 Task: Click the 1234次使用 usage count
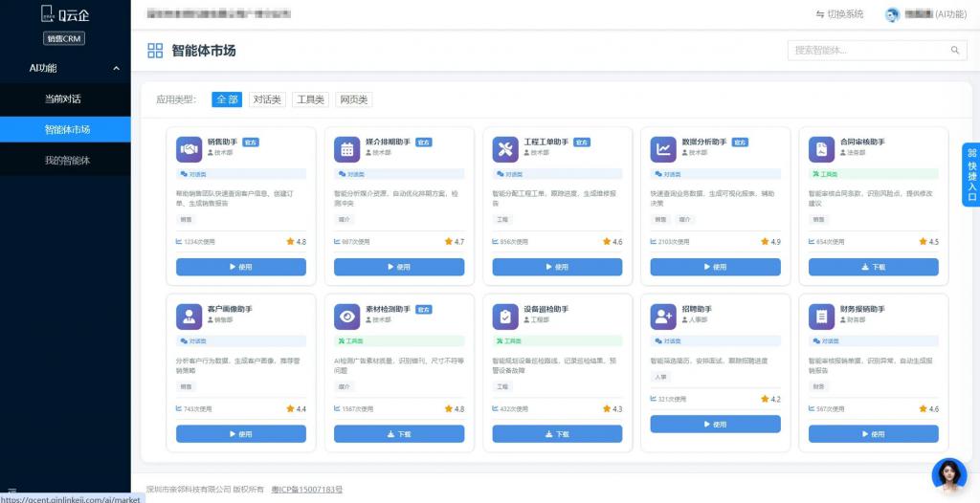coord(195,242)
